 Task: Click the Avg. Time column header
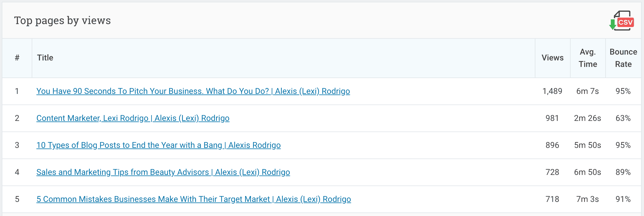click(588, 58)
